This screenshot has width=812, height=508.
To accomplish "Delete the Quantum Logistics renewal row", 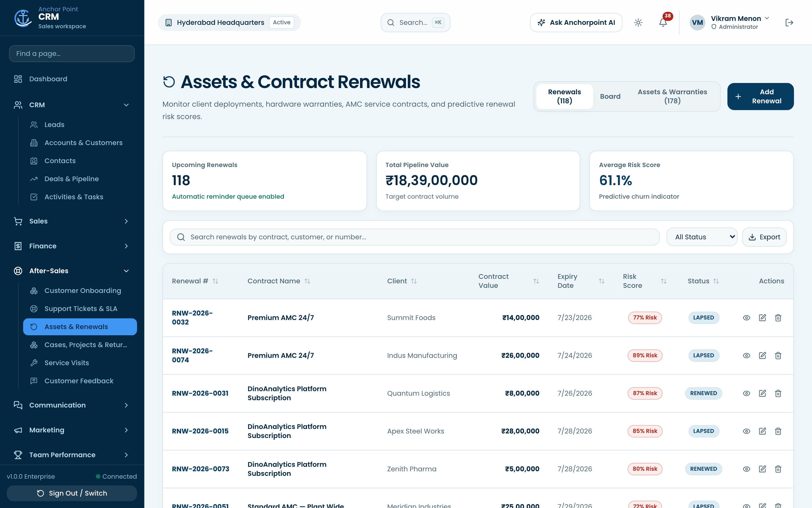I will click(778, 393).
